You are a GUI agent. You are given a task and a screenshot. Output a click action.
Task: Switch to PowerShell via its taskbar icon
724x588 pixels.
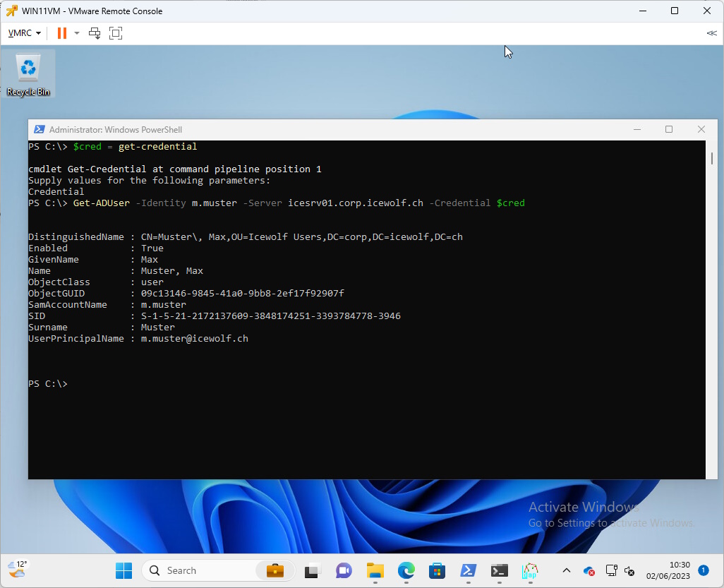pyautogui.click(x=468, y=570)
